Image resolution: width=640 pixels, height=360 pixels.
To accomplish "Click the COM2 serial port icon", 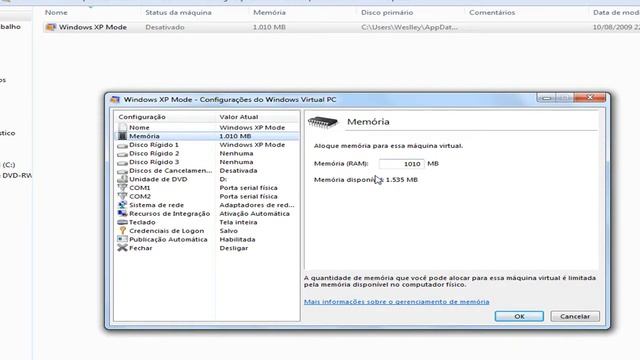I will (x=122, y=196).
